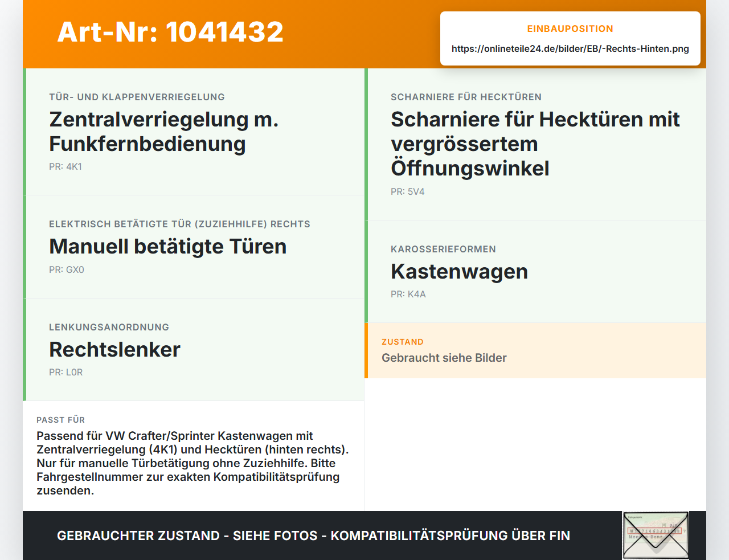The width and height of the screenshot is (729, 560).
Task: Click the ZUSTAND label
Action: pos(403,342)
